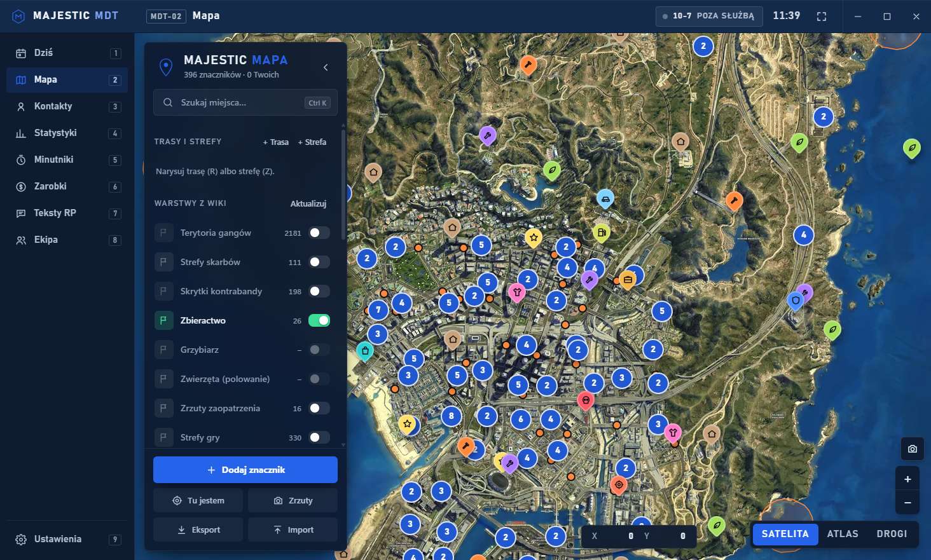Switch on the Strefy gry layer
This screenshot has width=931, height=560.
pyautogui.click(x=319, y=437)
